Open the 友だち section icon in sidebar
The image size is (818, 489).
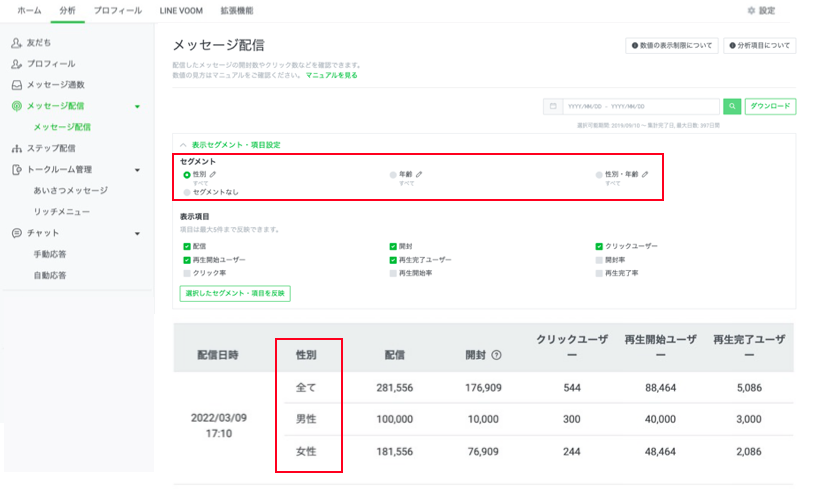point(17,43)
